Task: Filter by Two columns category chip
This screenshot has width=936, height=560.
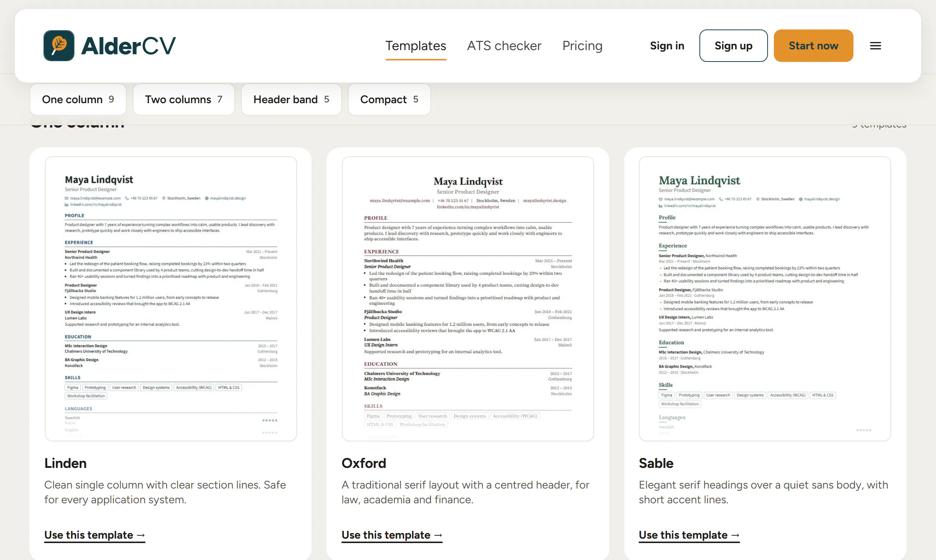Action: click(x=184, y=99)
